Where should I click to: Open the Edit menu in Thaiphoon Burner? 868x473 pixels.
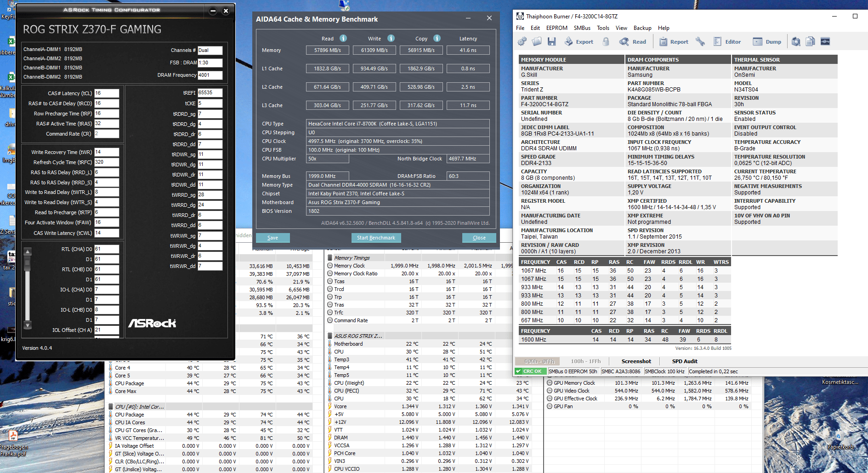click(x=535, y=28)
